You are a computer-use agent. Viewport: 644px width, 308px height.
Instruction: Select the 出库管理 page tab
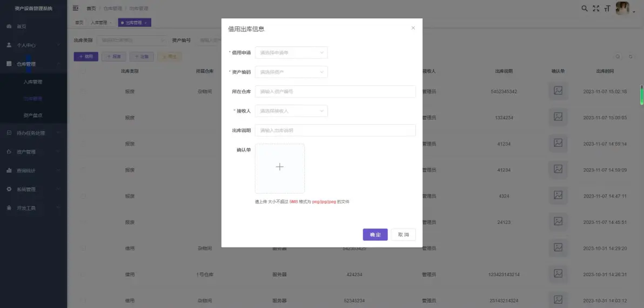(133, 23)
